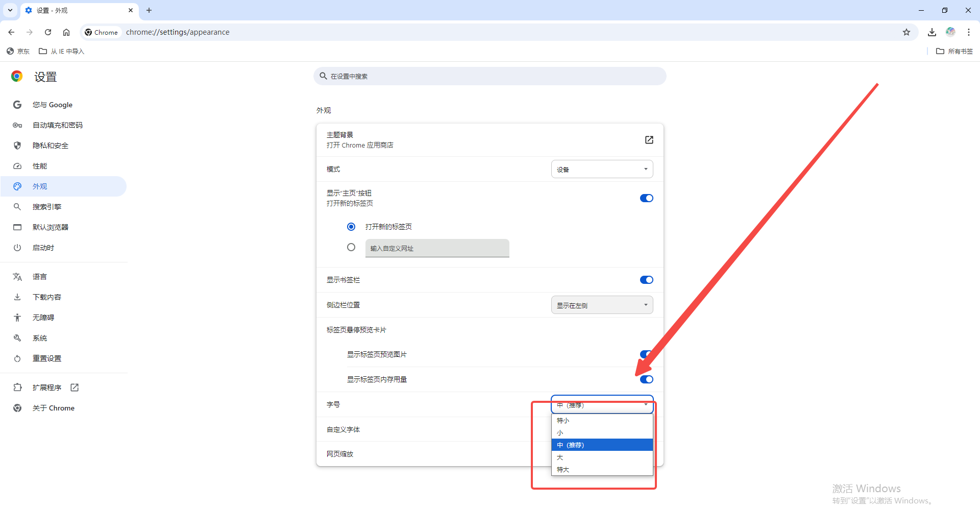980x531 pixels.
Task: Choose 特大 in the font size list
Action: (602, 469)
